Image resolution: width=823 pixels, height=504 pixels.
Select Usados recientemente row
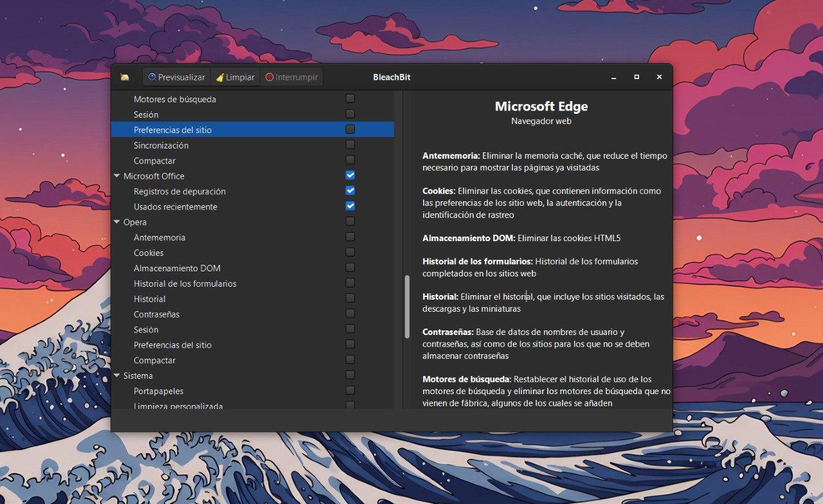point(253,206)
